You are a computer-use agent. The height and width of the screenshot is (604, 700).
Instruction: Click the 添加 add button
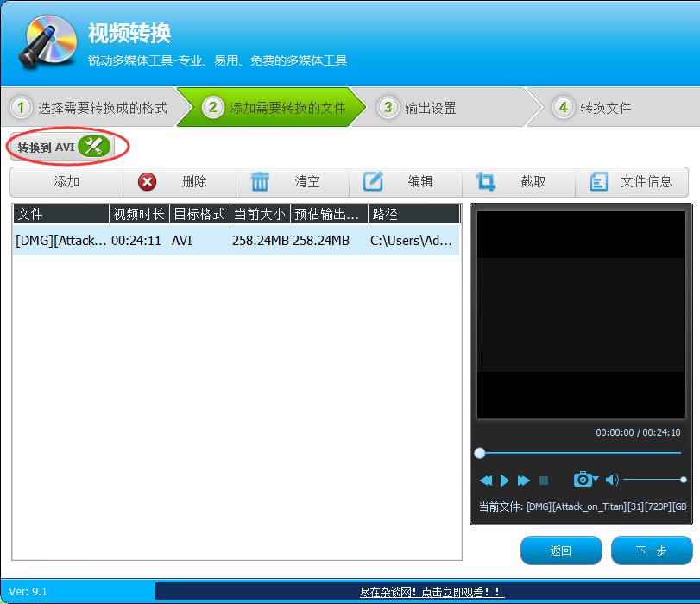[x=66, y=182]
